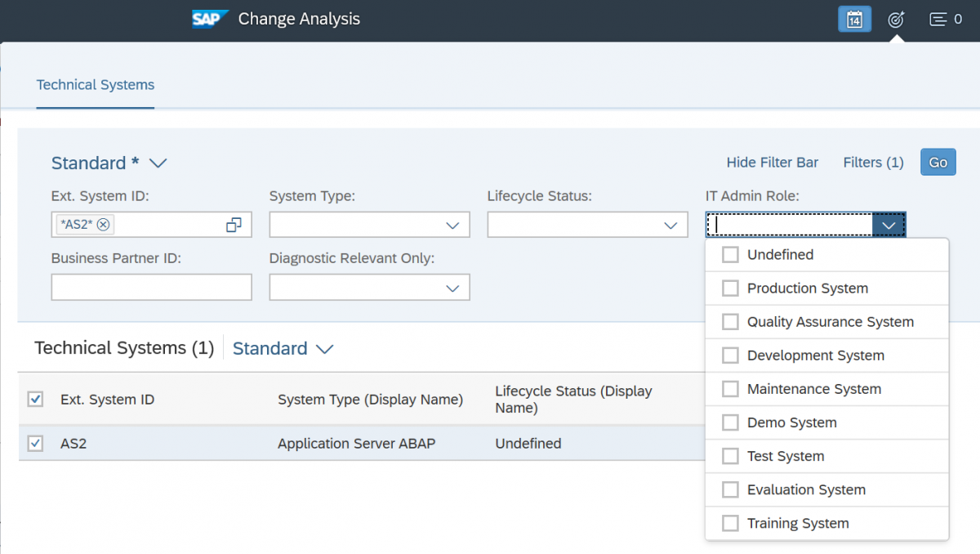Open the Lifecycle Status dropdown
Image resolution: width=980 pixels, height=554 pixels.
671,223
